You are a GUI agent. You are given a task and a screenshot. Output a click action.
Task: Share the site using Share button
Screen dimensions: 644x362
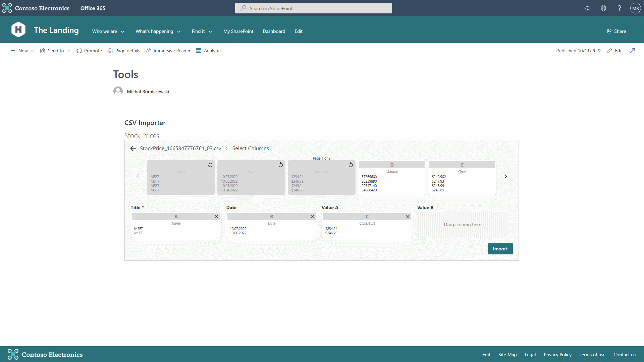[x=616, y=31]
